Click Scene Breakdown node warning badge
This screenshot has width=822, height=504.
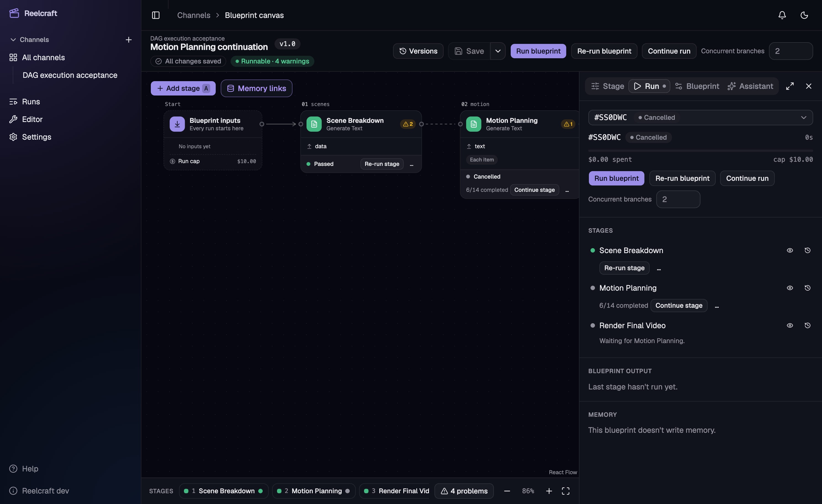(408, 124)
